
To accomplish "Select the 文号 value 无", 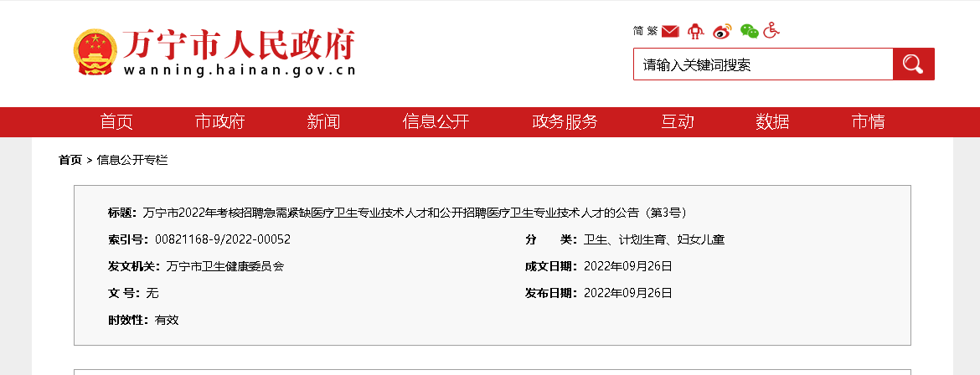I will 152,292.
